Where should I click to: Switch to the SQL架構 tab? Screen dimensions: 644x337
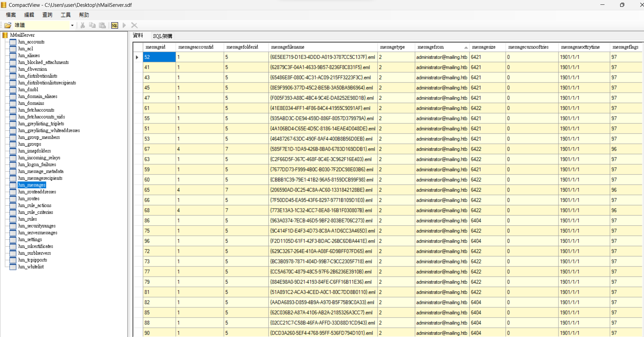point(162,36)
